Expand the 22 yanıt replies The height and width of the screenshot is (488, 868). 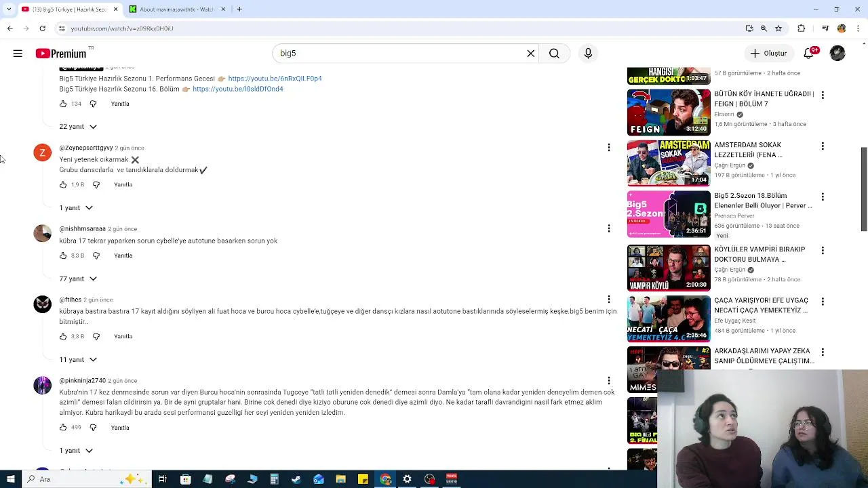(x=78, y=127)
